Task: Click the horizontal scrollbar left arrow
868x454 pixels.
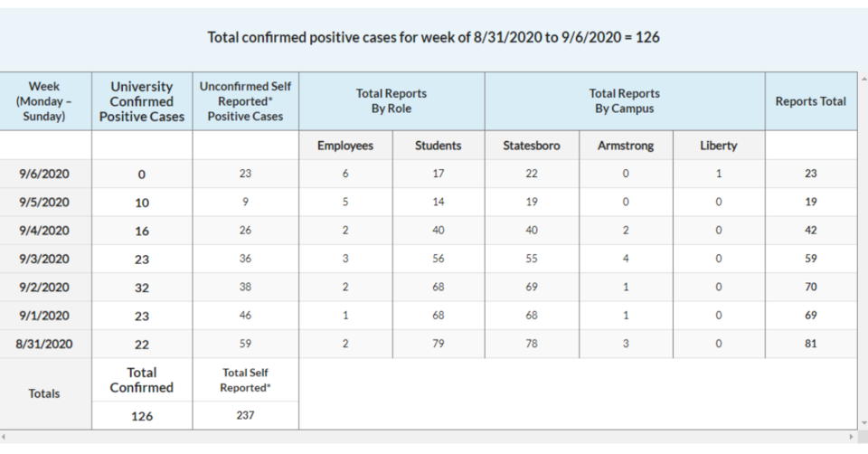Action: point(4,437)
